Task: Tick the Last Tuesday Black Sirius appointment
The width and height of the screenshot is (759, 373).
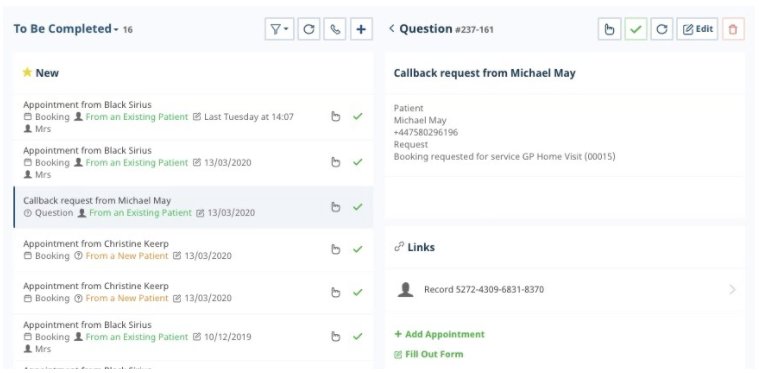Action: 357,117
